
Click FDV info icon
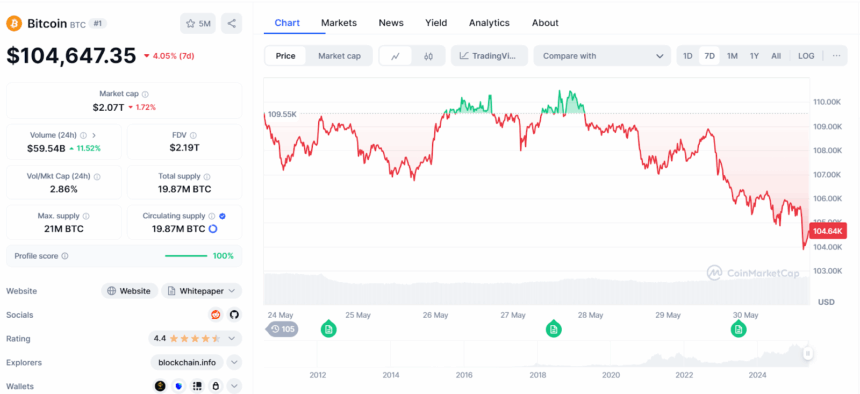pos(194,135)
